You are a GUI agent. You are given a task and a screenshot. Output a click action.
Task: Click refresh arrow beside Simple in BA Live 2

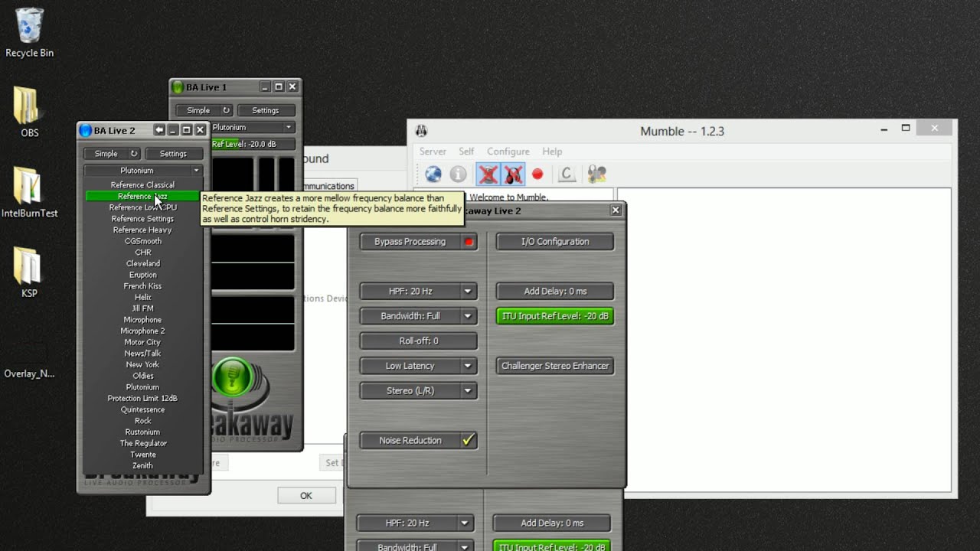click(x=134, y=154)
